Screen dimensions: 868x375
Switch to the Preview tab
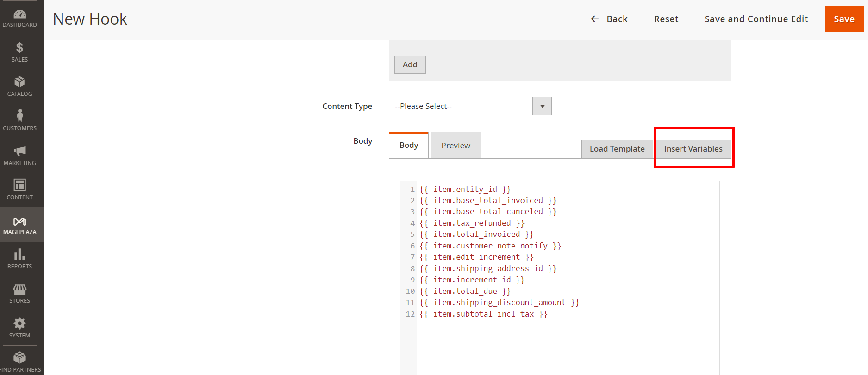point(456,146)
